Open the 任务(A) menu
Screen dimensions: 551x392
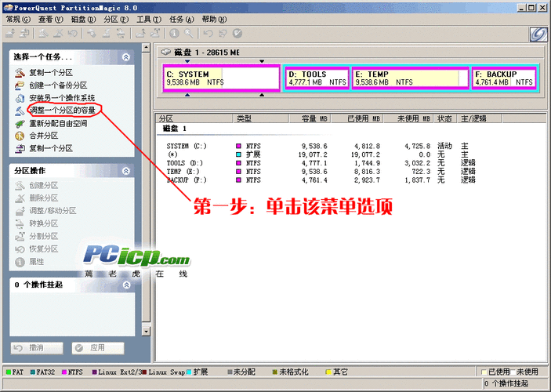click(x=182, y=20)
